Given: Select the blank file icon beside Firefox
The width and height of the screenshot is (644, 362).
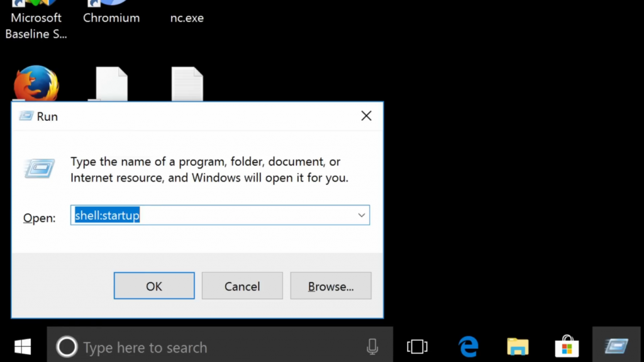Looking at the screenshot, I should tap(111, 84).
